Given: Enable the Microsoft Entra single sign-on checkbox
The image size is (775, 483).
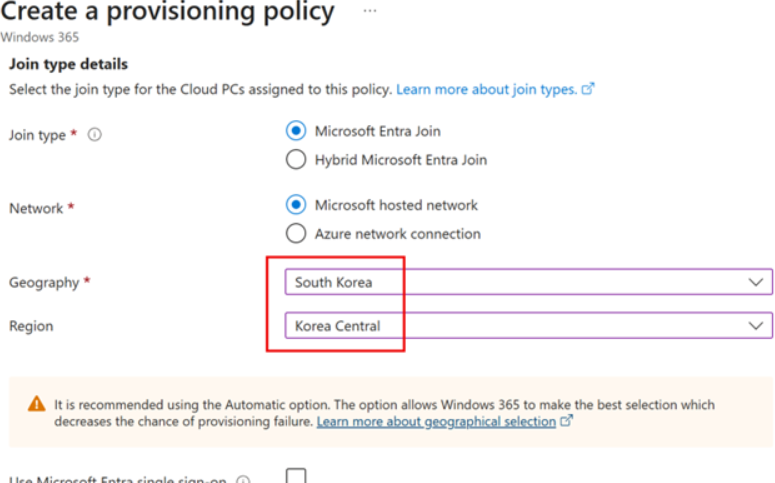Looking at the screenshot, I should [296, 476].
